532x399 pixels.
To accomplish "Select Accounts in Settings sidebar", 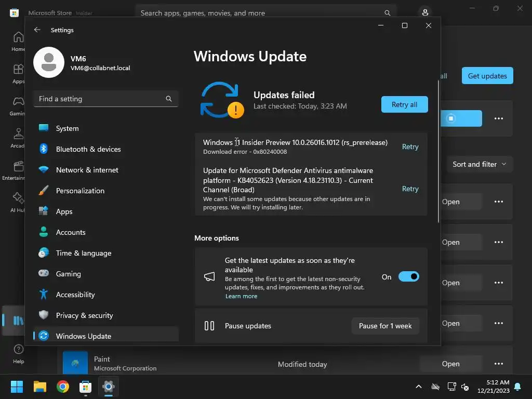I will coord(106,232).
